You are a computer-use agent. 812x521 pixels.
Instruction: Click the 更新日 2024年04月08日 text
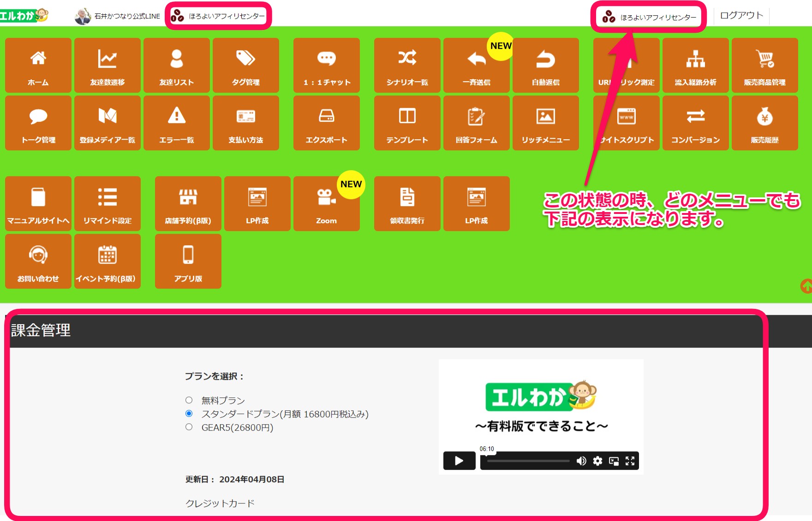point(235,480)
